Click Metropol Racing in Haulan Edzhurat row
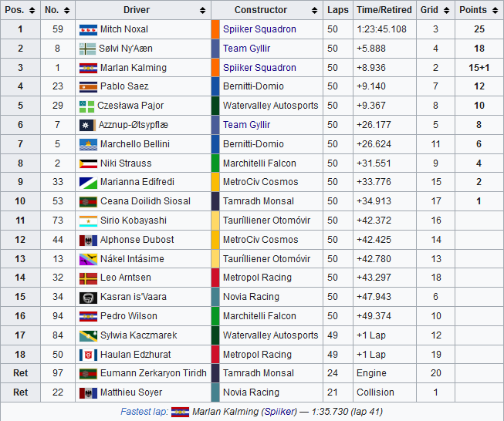The height and width of the screenshot is (421, 504). click(257, 355)
